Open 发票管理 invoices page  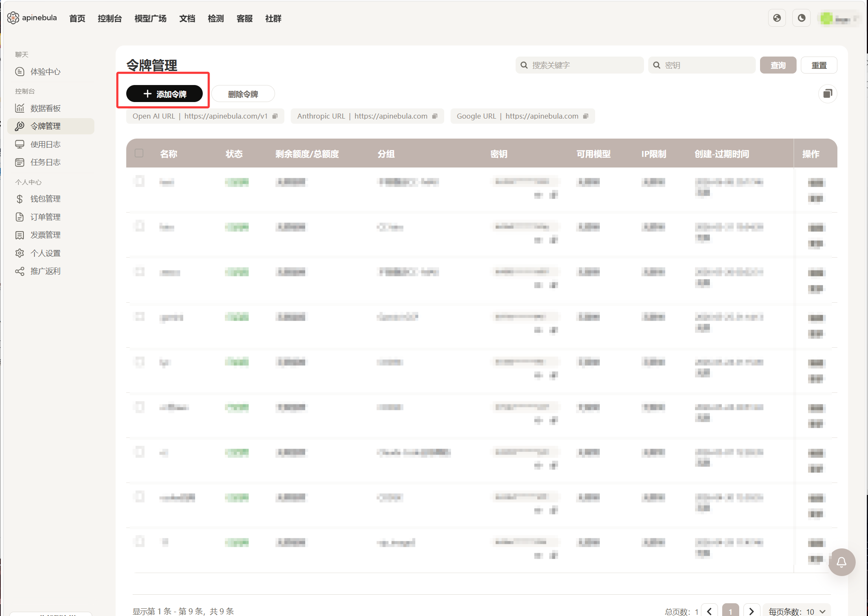(x=45, y=235)
